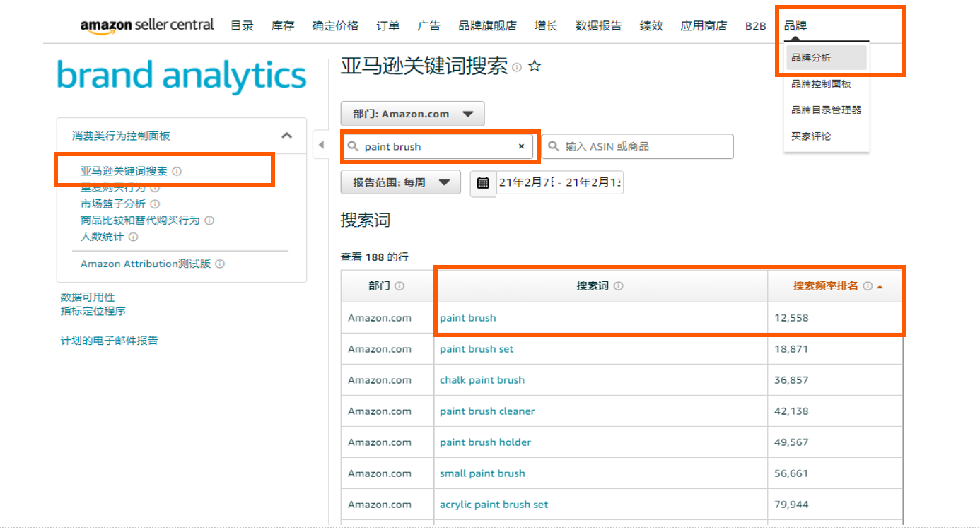Select 买家评论 in the brand dropdown menu
Viewport: 980px width, 530px height.
pyautogui.click(x=811, y=136)
